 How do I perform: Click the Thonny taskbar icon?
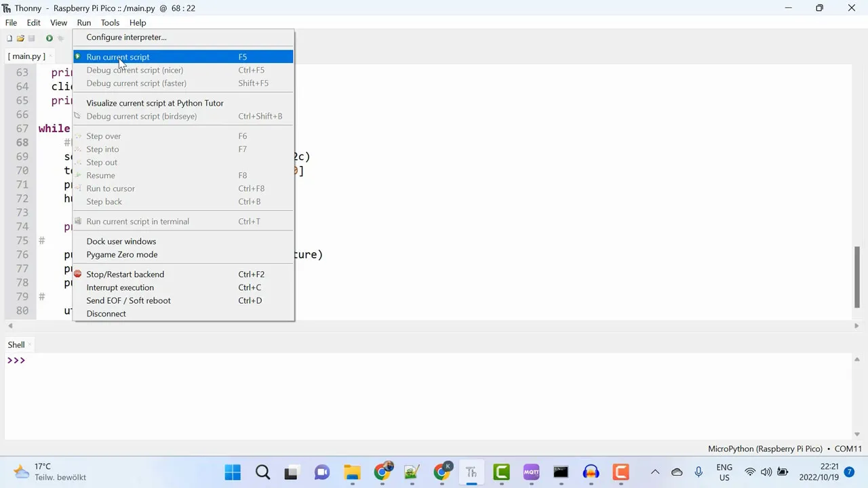471,472
